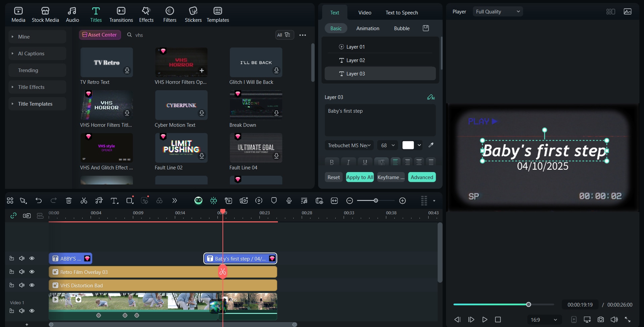
Task: Add a marker with the shield icon
Action: click(274, 201)
